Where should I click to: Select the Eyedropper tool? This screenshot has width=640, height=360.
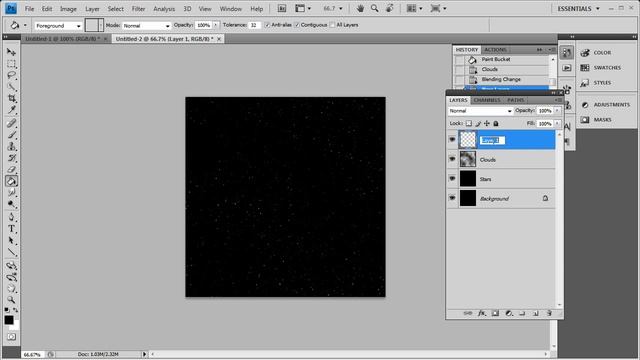point(11,110)
